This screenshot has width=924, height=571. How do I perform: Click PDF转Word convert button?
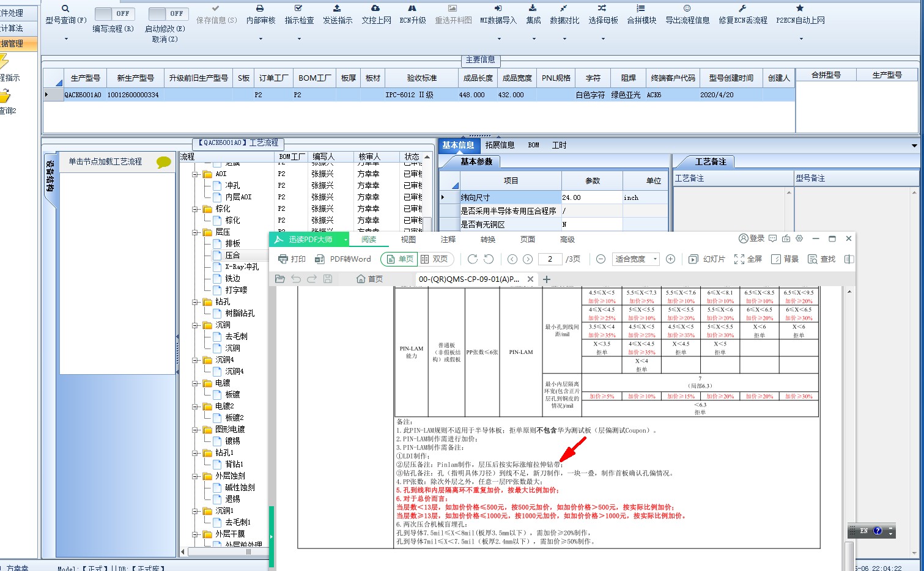coord(343,259)
